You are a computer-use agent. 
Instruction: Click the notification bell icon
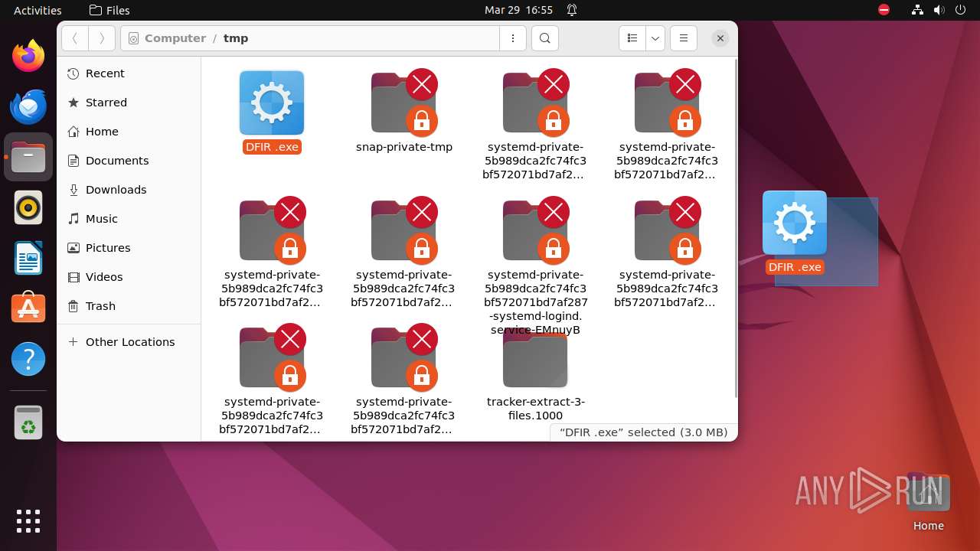point(572,10)
